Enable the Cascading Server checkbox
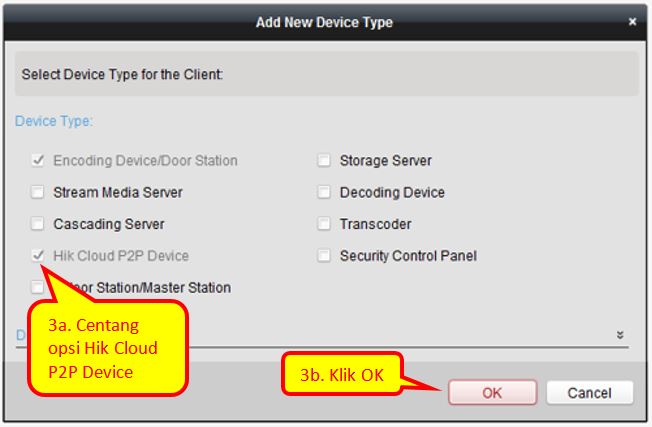652x427 pixels. [38, 224]
